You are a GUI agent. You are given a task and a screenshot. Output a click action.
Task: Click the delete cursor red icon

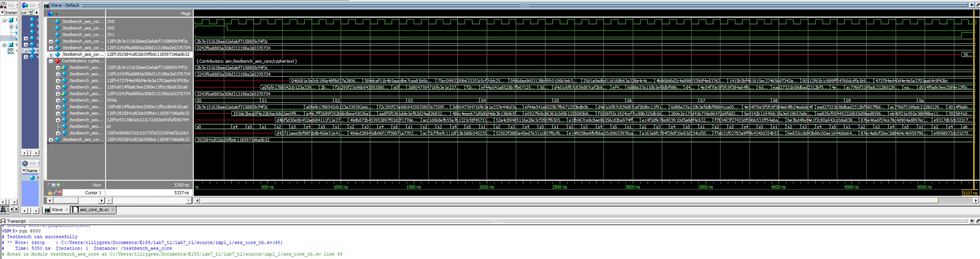(60, 192)
